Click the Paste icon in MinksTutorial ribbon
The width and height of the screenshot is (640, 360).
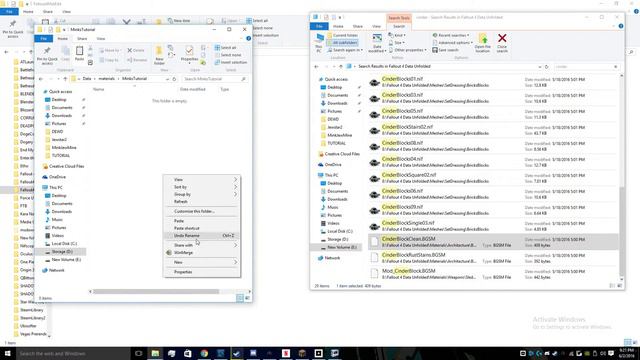click(79, 53)
